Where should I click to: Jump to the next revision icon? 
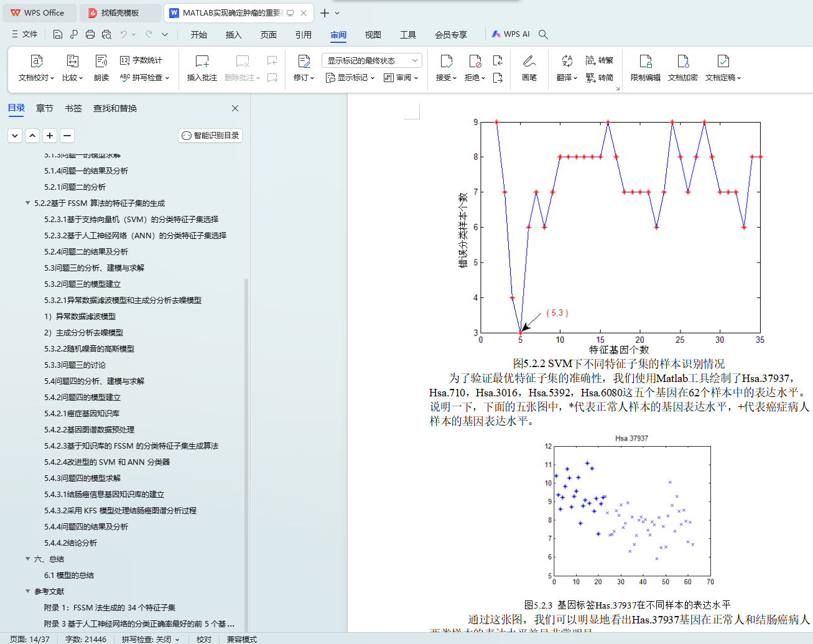(x=498, y=78)
